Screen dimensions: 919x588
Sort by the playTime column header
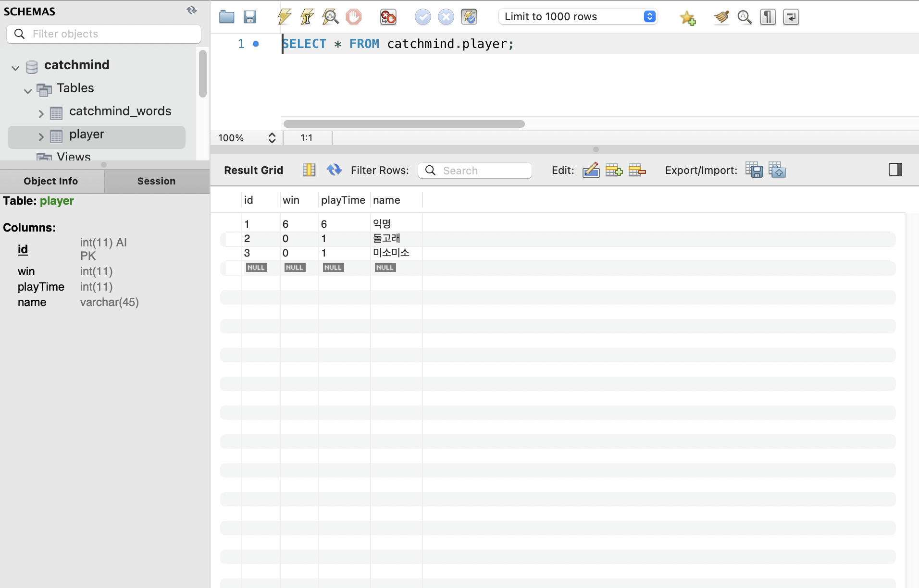pos(344,200)
